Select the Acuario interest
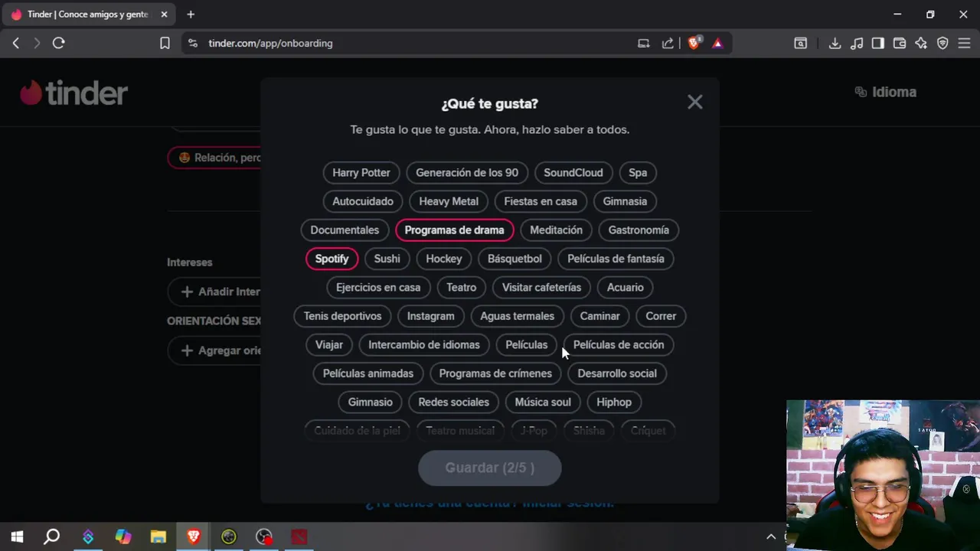The height and width of the screenshot is (551, 980). (626, 288)
